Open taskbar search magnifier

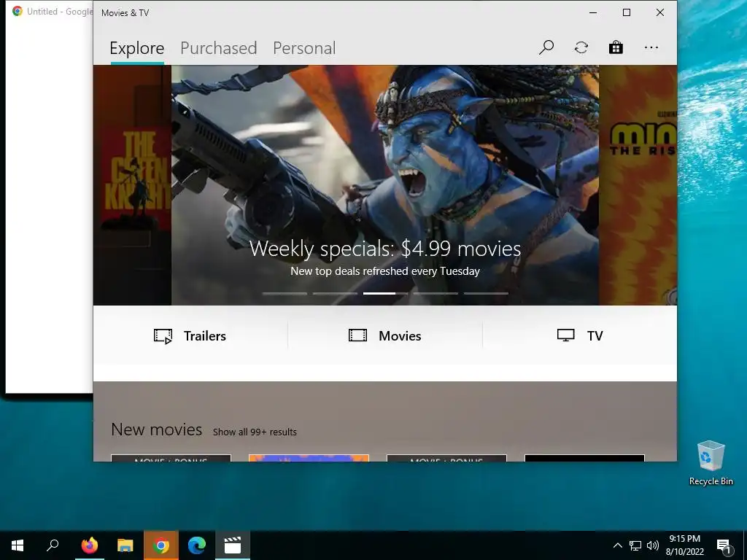pyautogui.click(x=53, y=545)
